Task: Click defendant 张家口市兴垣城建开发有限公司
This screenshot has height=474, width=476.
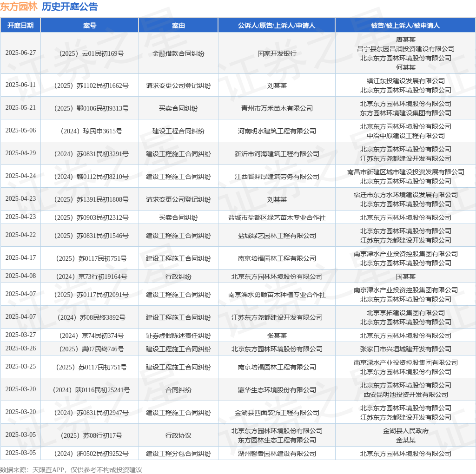Action: pyautogui.click(x=405, y=349)
